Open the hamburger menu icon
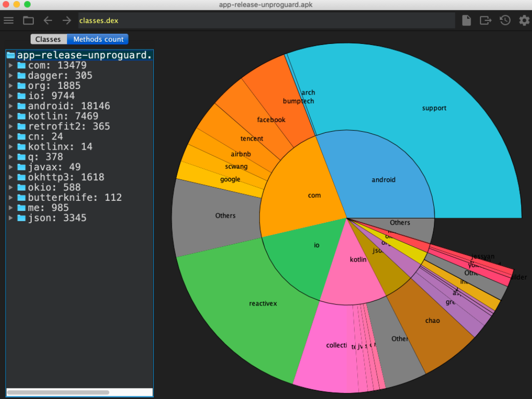The width and height of the screenshot is (532, 399). [9, 21]
